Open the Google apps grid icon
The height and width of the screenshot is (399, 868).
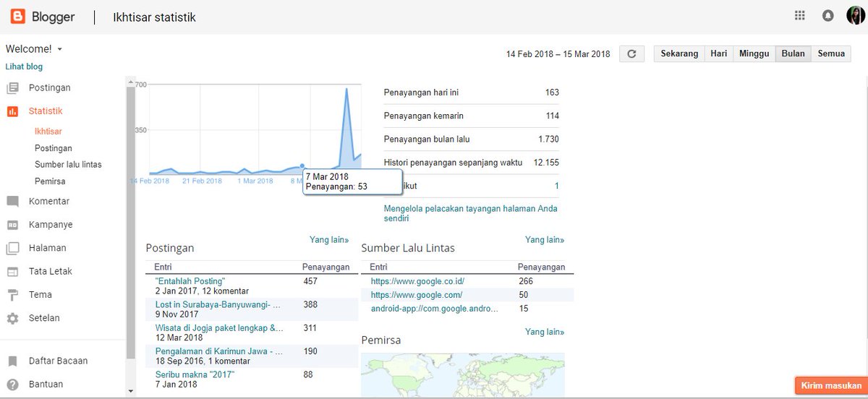799,15
